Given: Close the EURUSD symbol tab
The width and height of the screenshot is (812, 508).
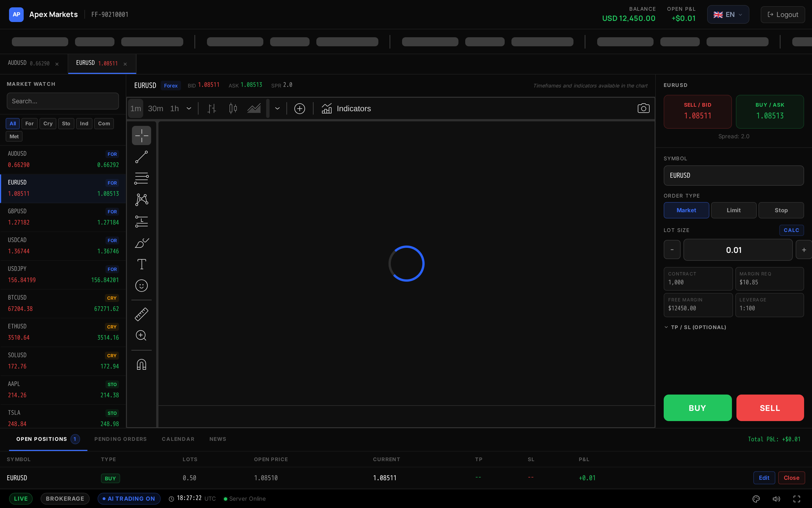Looking at the screenshot, I should tap(125, 64).
